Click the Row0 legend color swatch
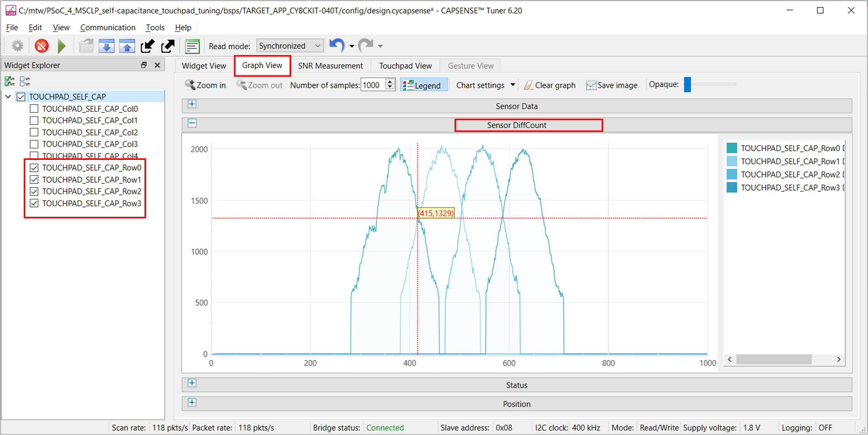Image resolution: width=868 pixels, height=435 pixels. [x=732, y=148]
